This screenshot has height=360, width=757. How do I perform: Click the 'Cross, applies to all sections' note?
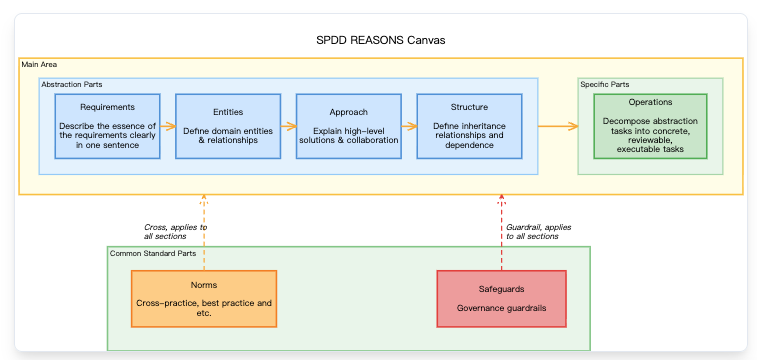coord(175,232)
